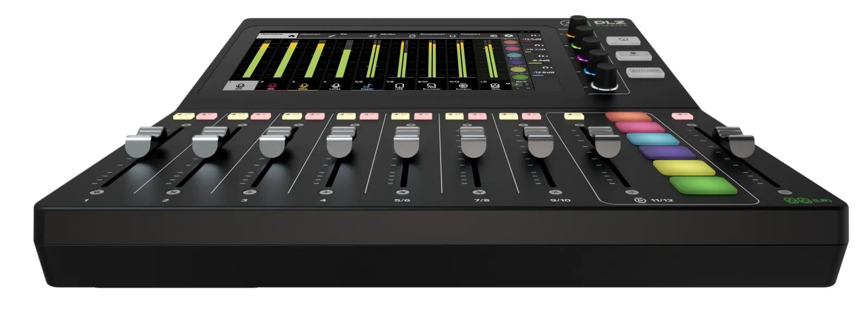Hit the physical green sample pad
The width and height of the screenshot is (868, 312).
(x=704, y=185)
